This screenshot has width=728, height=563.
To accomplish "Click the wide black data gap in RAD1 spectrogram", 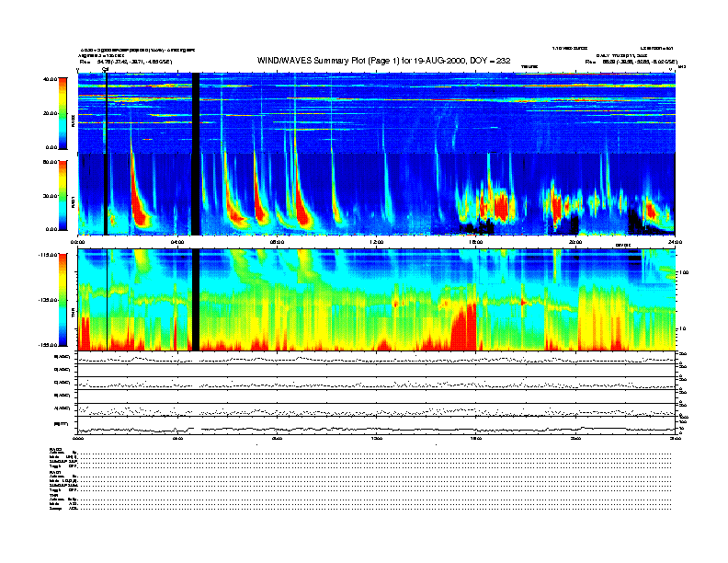I will pos(196,194).
